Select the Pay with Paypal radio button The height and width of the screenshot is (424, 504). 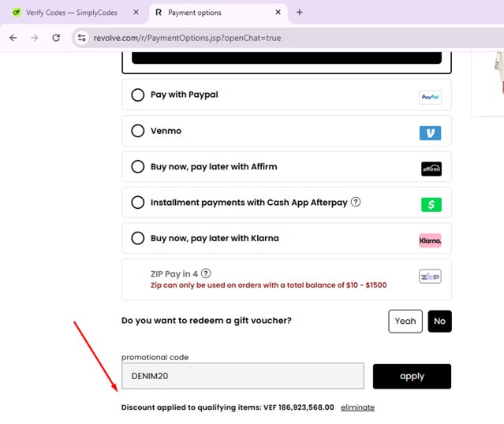coord(137,95)
